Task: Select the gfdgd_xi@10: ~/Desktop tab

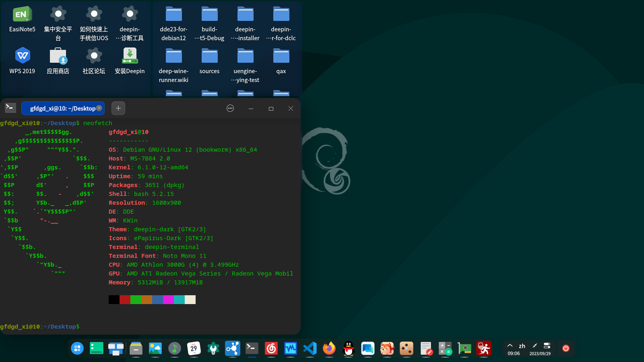Action: point(62,108)
